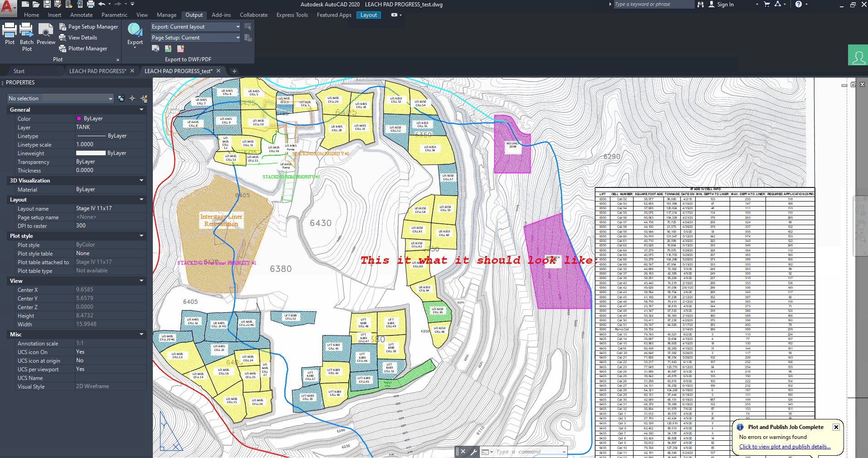Click the Export globe icon
Viewport: 868px width, 458px height.
click(x=135, y=30)
